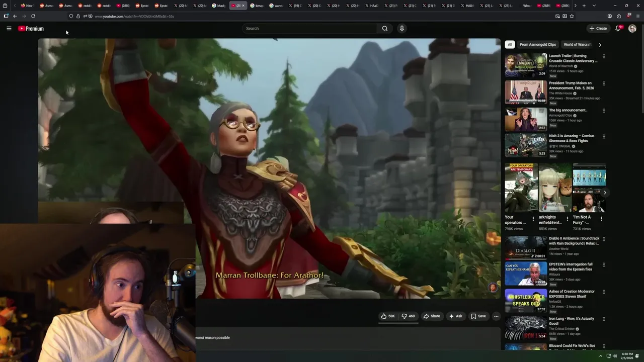644x362 pixels.
Task: Share the video
Action: coord(432,316)
